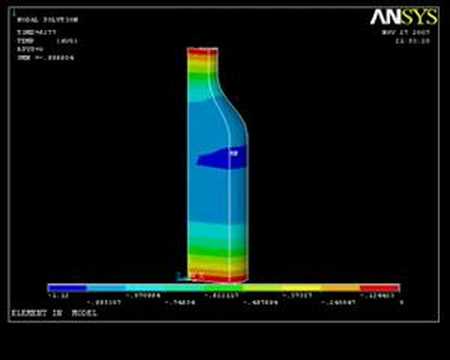Viewport: 450px width, 360px height.
Task: Select the yellow legend band
Action: pyautogui.click(x=301, y=288)
